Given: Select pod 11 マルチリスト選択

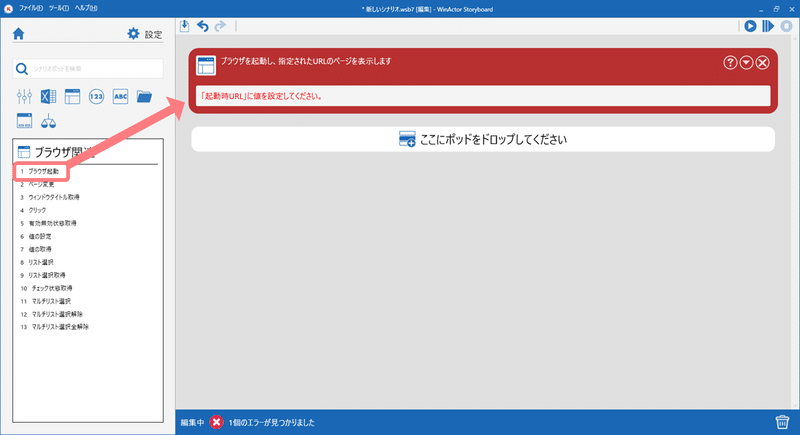Looking at the screenshot, I should coord(46,301).
